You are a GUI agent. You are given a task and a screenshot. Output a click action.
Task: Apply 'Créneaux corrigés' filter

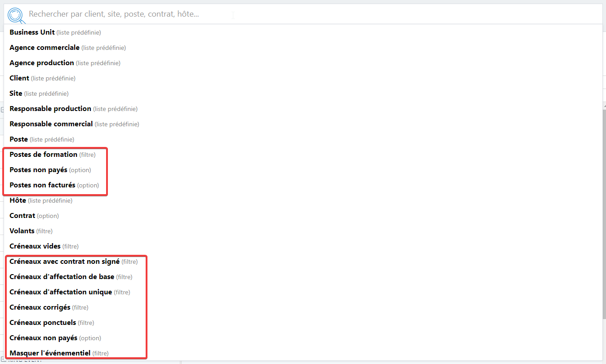pos(40,307)
